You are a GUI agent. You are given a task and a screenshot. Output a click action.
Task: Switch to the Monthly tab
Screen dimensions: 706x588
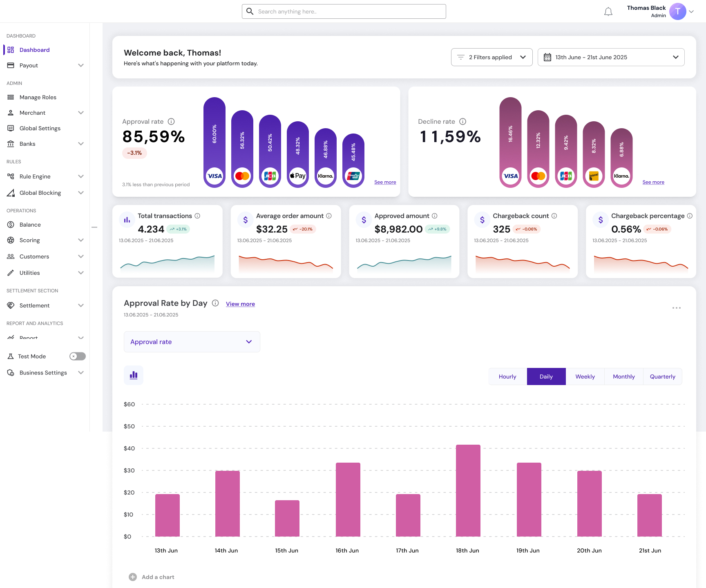[x=624, y=376]
